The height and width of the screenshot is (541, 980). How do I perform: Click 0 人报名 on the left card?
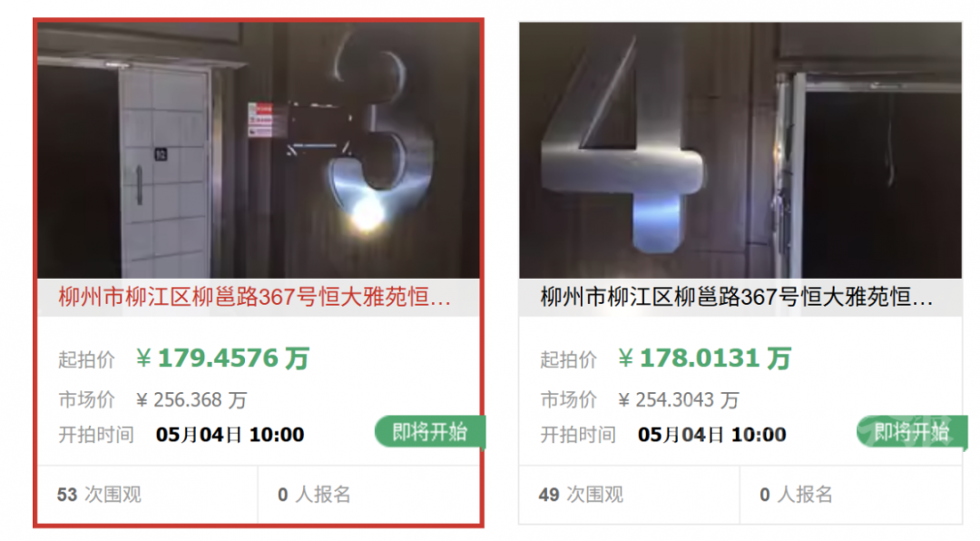pos(314,495)
